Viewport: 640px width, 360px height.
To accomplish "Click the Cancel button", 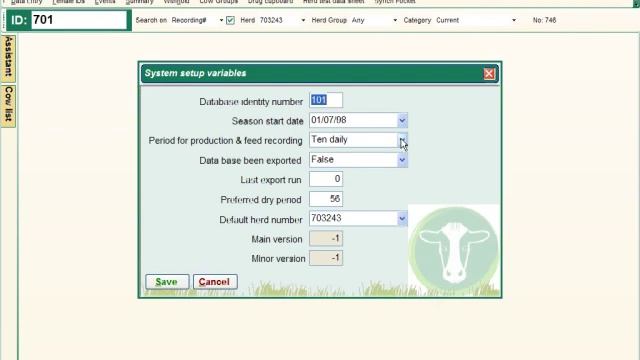I will (x=215, y=282).
